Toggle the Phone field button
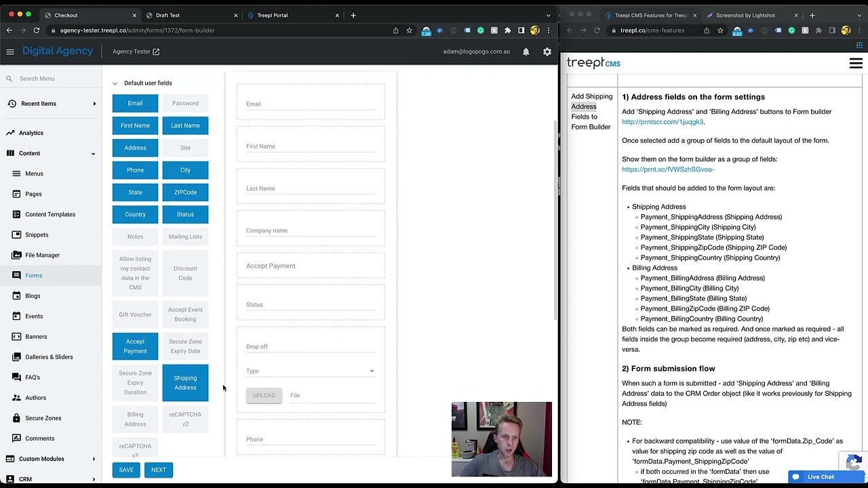The image size is (868, 488). [135, 170]
